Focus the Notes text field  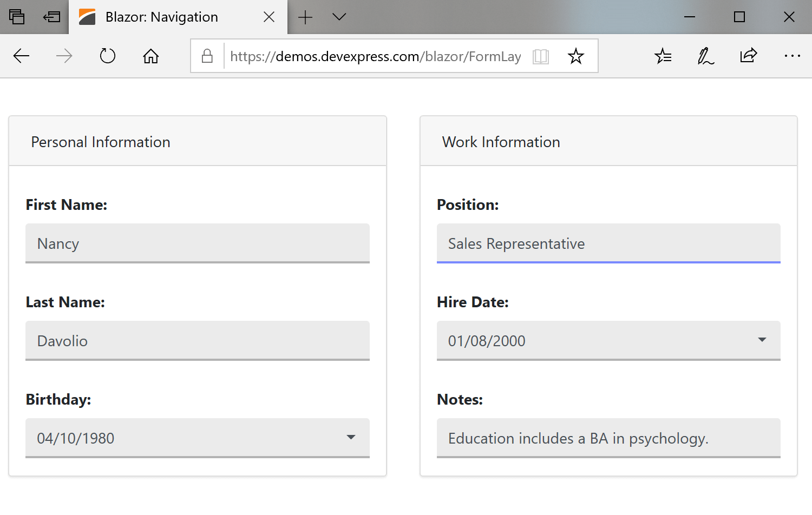point(608,438)
